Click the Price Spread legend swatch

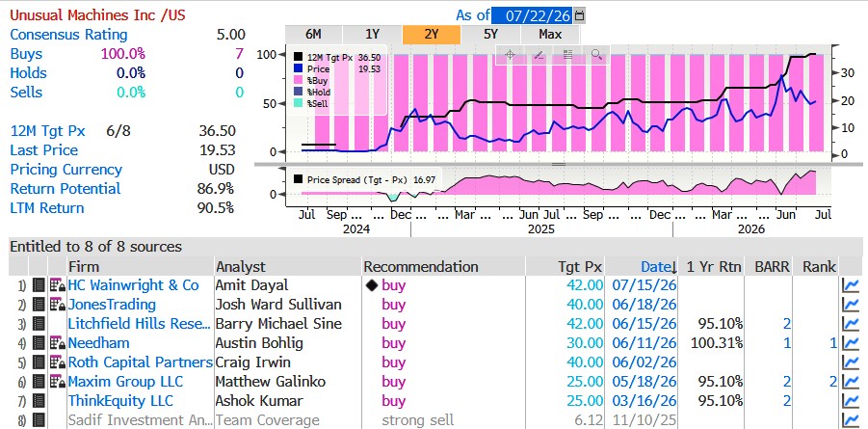pos(299,179)
